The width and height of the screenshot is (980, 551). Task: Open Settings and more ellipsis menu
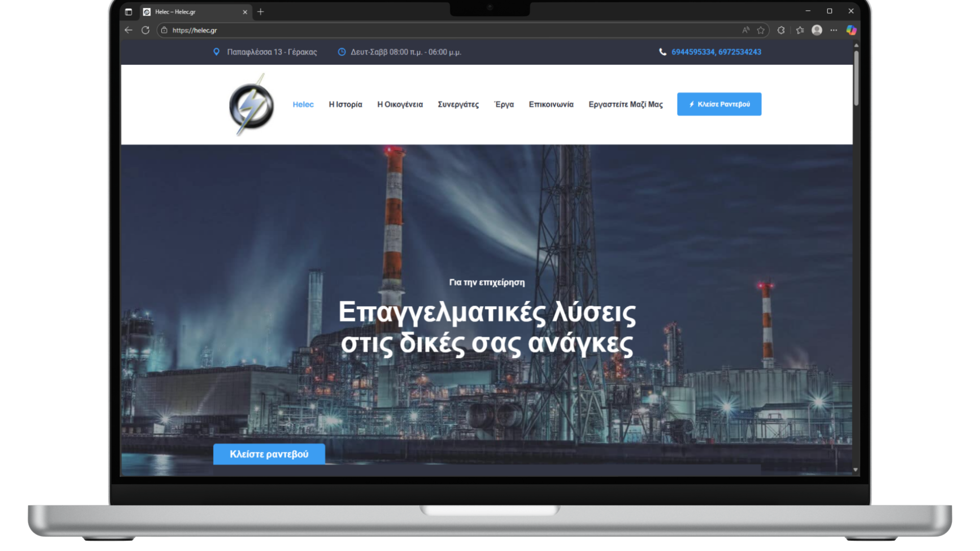[x=834, y=30]
